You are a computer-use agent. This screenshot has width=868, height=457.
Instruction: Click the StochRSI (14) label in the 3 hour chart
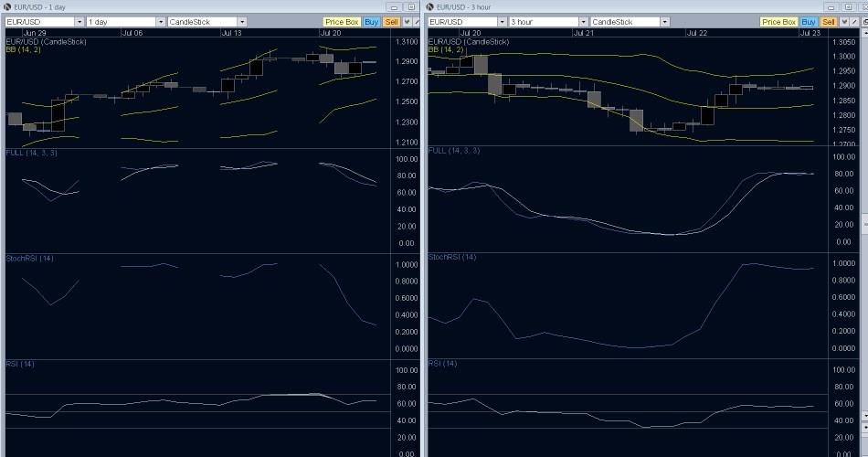(x=452, y=257)
